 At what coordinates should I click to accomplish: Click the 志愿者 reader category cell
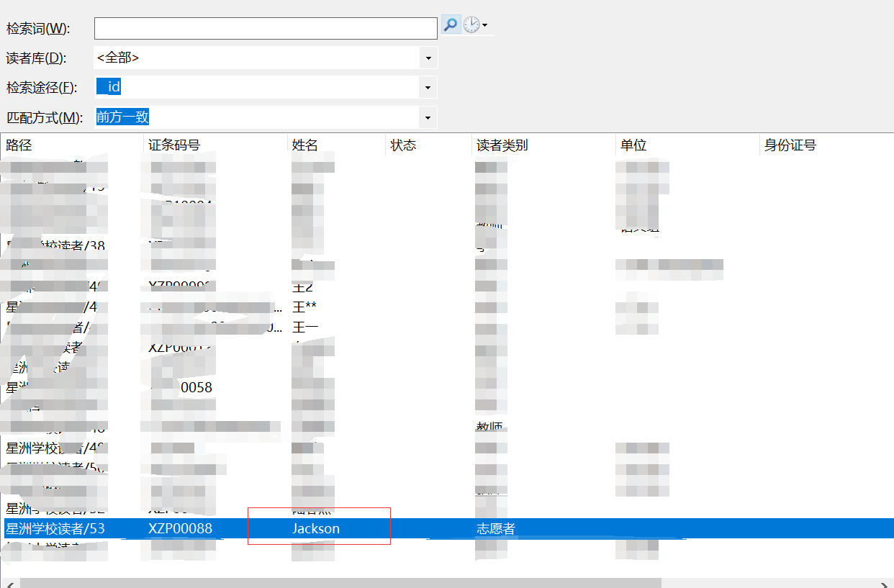coord(495,528)
